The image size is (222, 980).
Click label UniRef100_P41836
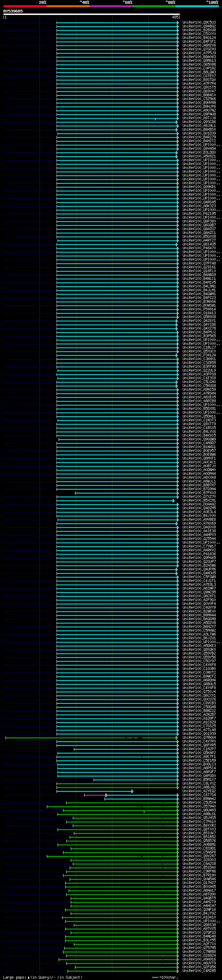coord(199,554)
